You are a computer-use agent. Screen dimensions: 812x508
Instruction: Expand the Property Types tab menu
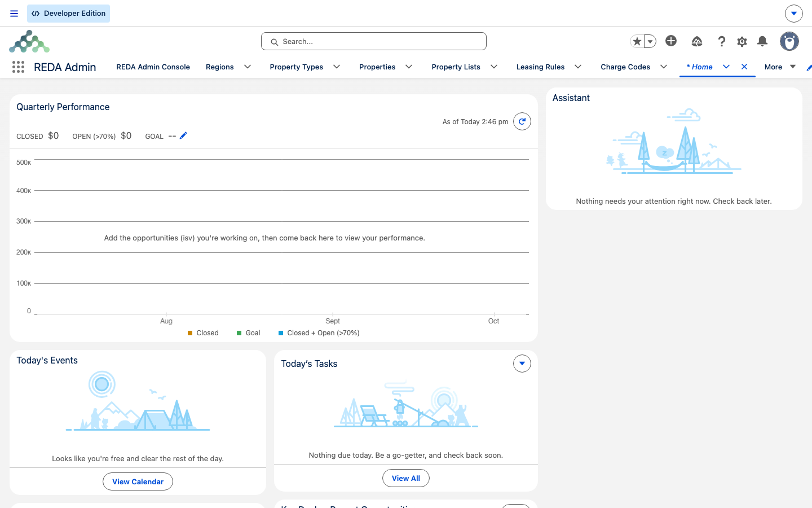pyautogui.click(x=337, y=67)
